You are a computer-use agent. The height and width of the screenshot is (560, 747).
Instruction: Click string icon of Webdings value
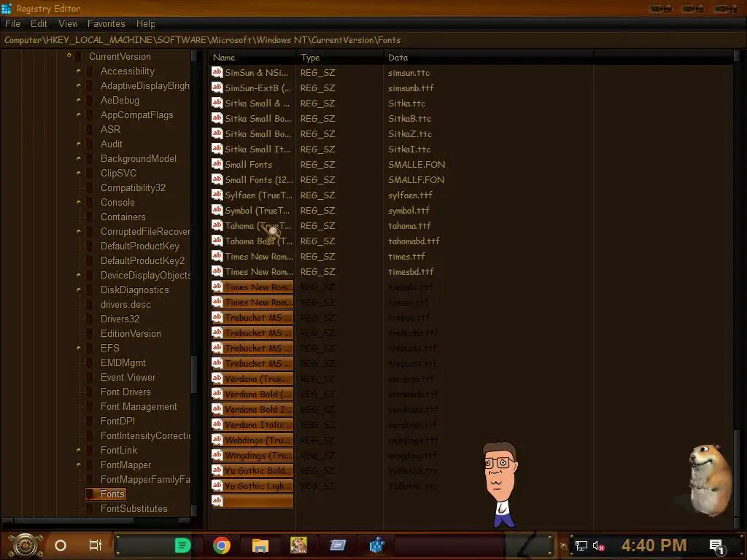217,440
